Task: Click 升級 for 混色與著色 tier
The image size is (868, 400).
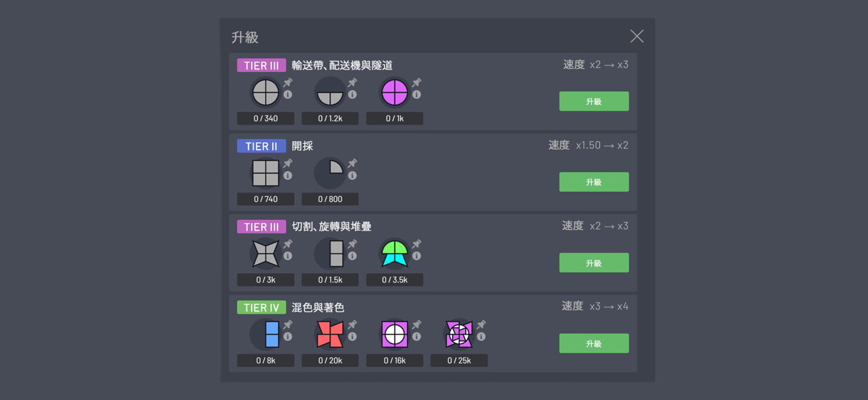Action: (x=594, y=343)
